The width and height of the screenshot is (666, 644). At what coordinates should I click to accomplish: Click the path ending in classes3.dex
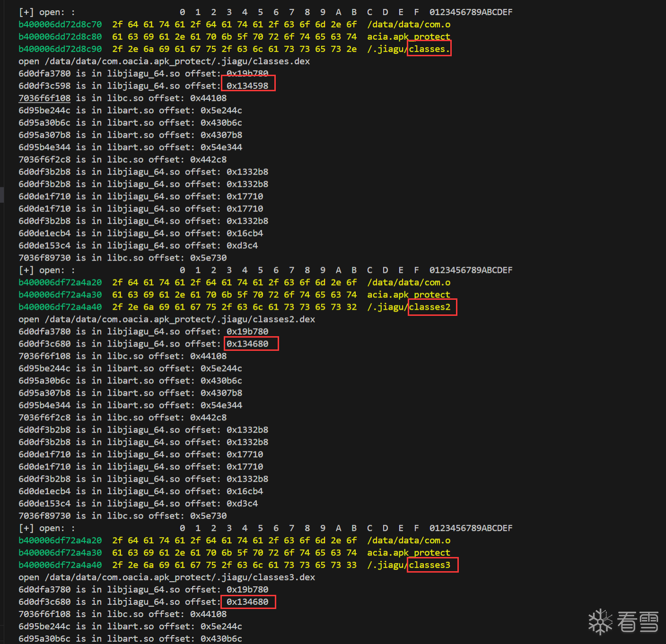(180, 577)
